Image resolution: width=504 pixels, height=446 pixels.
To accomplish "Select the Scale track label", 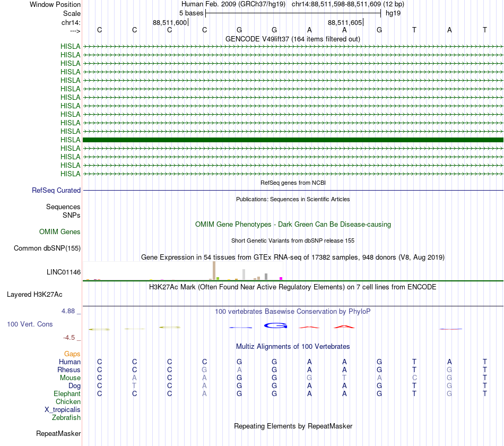I will click(x=72, y=13).
